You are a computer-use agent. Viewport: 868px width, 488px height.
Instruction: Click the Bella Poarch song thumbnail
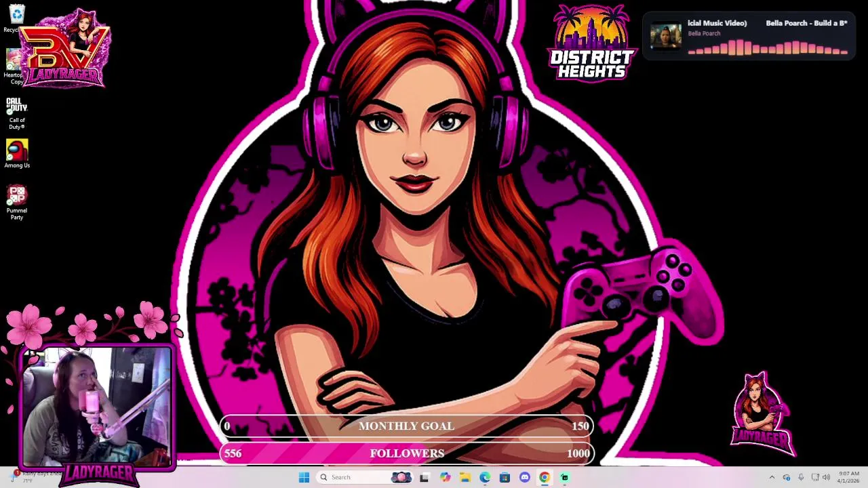(665, 37)
